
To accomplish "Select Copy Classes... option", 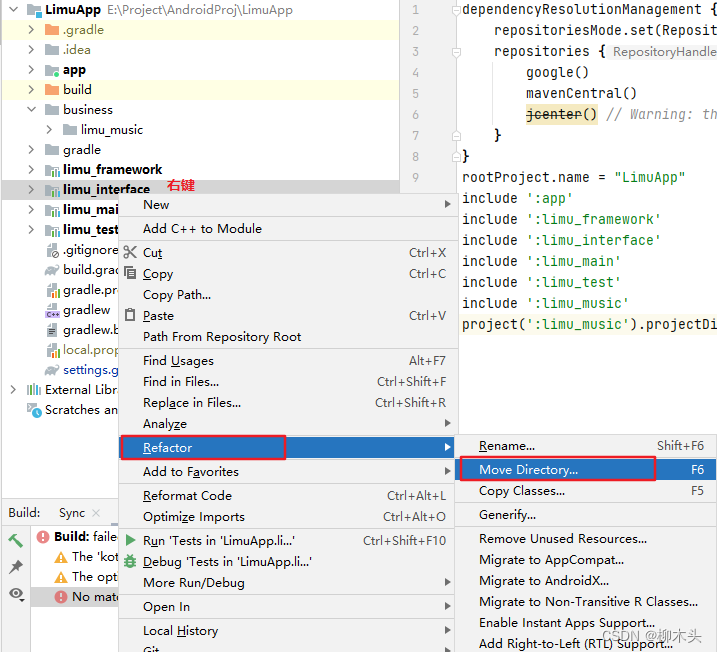I will (x=586, y=491).
